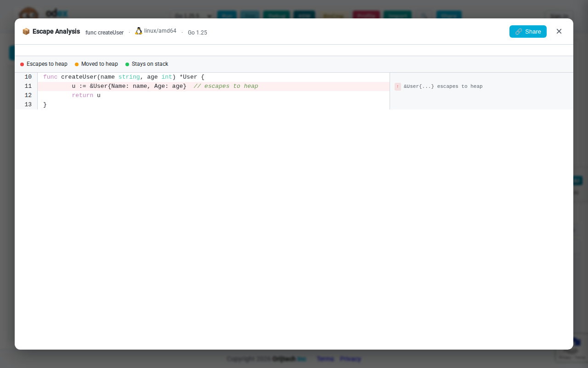The image size is (588, 368).
Task: Select the func createUser label in the header
Action: (104, 32)
